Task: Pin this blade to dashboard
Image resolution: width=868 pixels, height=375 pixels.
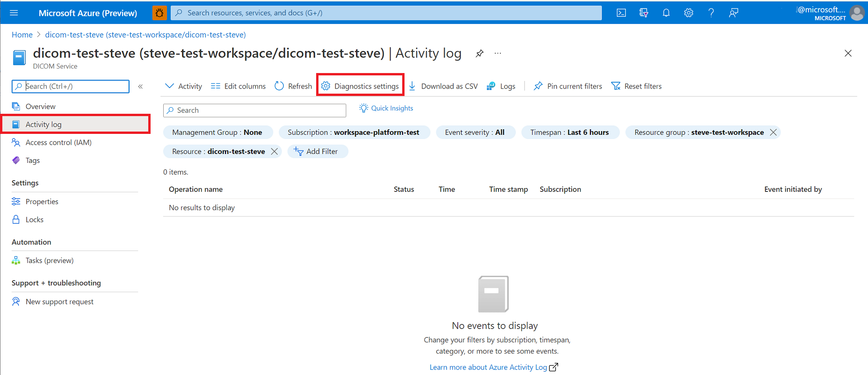Action: click(x=479, y=53)
